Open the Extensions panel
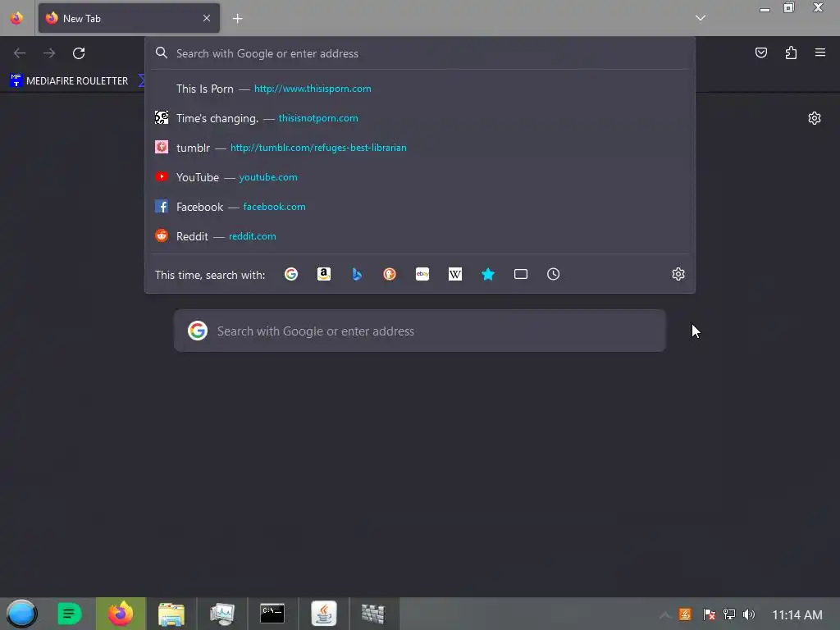The image size is (840, 630). pos(791,52)
